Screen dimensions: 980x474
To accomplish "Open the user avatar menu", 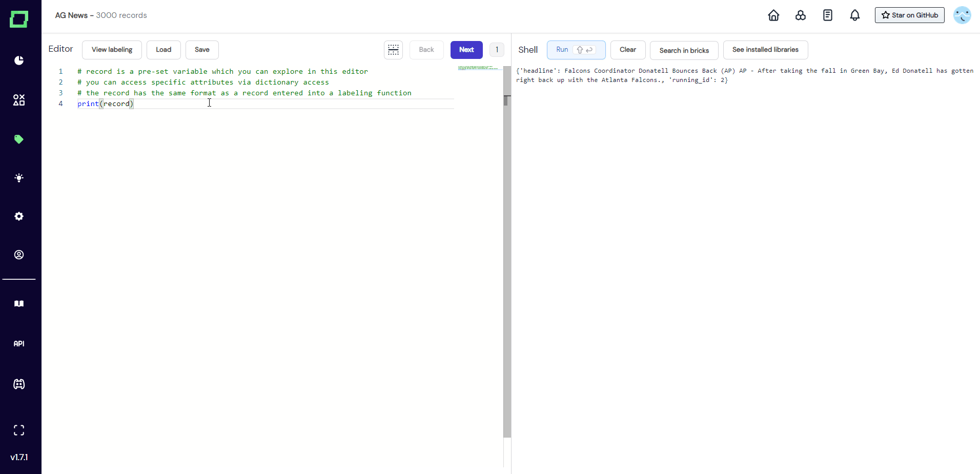I will point(962,15).
